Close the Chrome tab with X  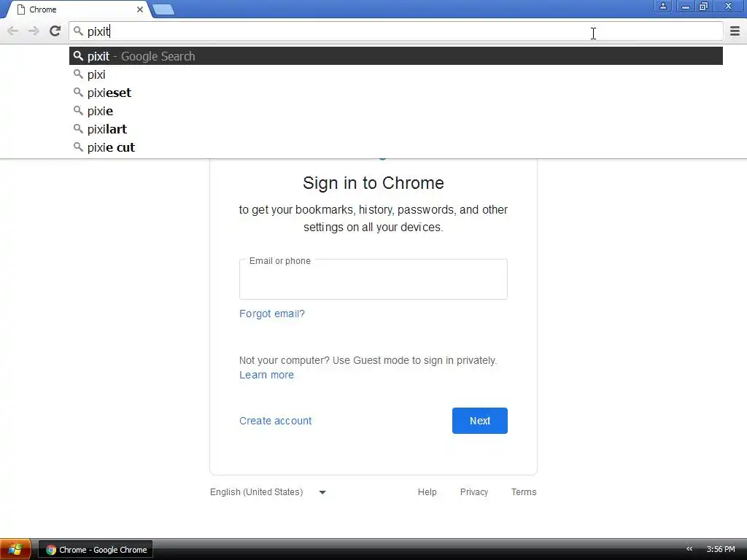(140, 9)
